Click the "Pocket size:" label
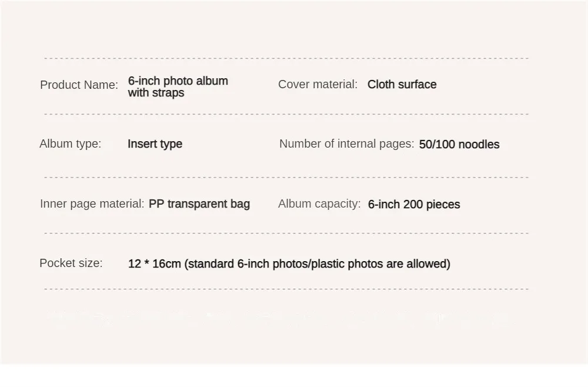The width and height of the screenshot is (588, 387). tap(71, 263)
